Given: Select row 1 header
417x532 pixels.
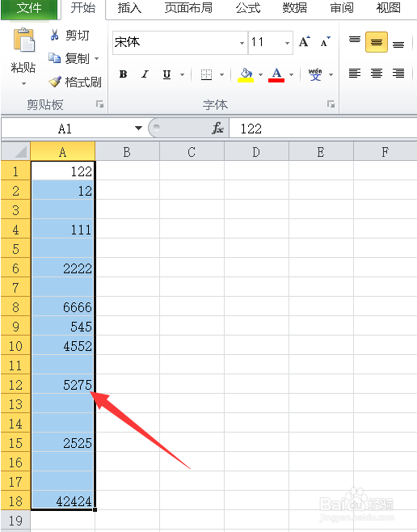Looking at the screenshot, I should [15, 171].
